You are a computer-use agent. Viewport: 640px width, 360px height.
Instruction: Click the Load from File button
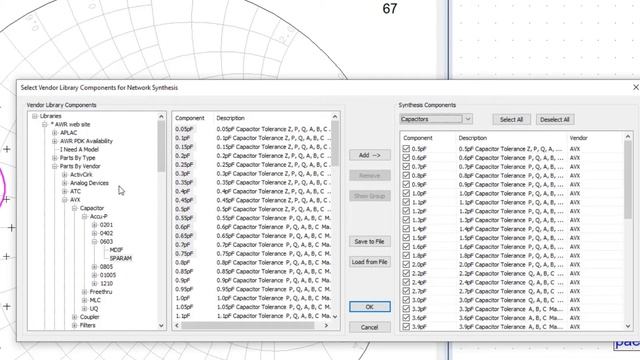click(x=369, y=262)
